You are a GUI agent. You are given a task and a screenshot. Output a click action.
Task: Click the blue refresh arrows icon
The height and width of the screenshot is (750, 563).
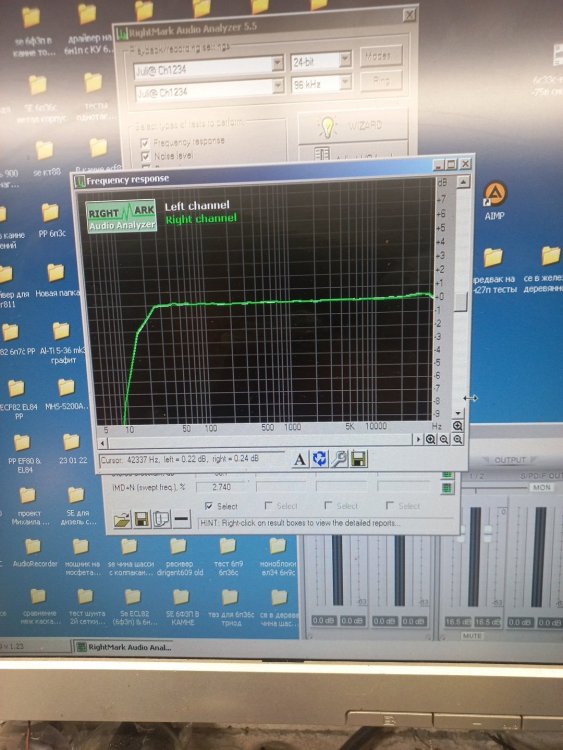pos(319,459)
